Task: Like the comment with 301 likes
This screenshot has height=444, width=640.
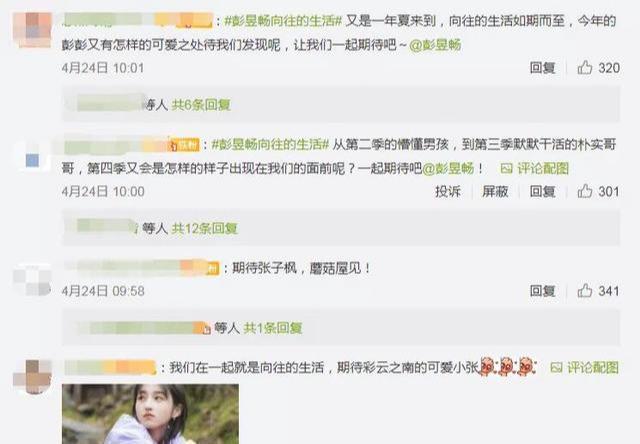Action: pyautogui.click(x=584, y=191)
